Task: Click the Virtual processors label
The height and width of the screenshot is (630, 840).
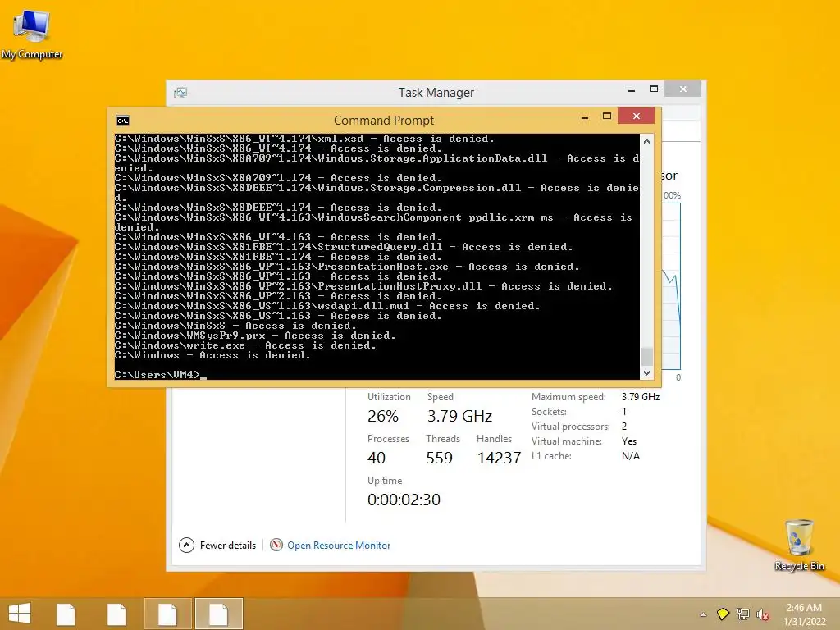Action: tap(571, 427)
